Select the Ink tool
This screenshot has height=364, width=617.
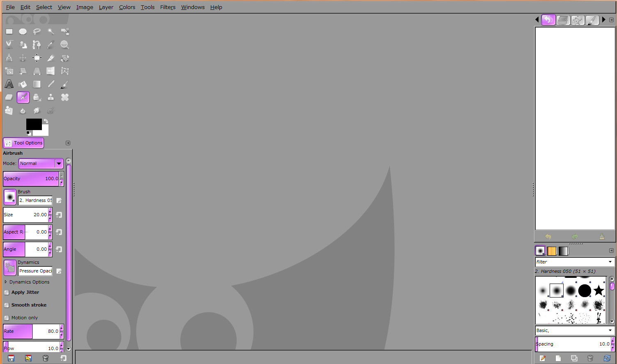(x=37, y=97)
